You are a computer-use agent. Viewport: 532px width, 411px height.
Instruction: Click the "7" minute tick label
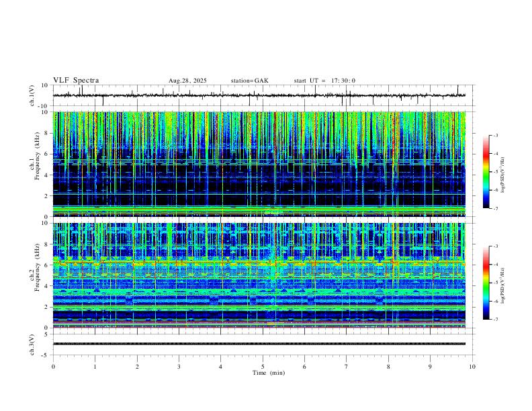[x=347, y=367]
